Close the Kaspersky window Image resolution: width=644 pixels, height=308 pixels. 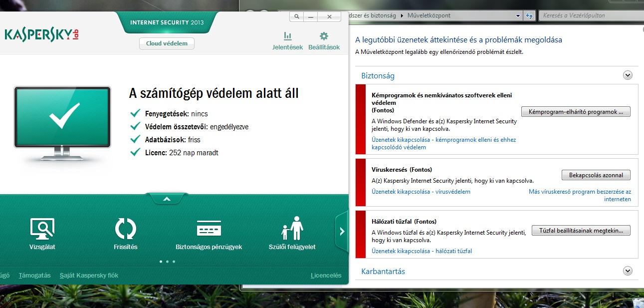click(x=329, y=16)
